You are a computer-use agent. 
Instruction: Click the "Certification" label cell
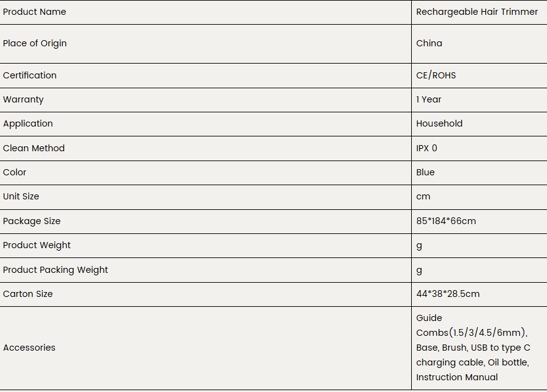30,75
